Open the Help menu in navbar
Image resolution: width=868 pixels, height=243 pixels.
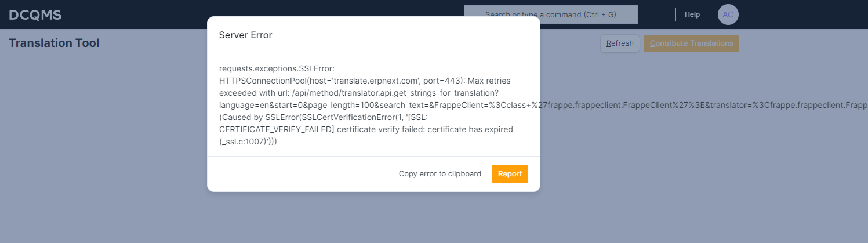coord(692,14)
